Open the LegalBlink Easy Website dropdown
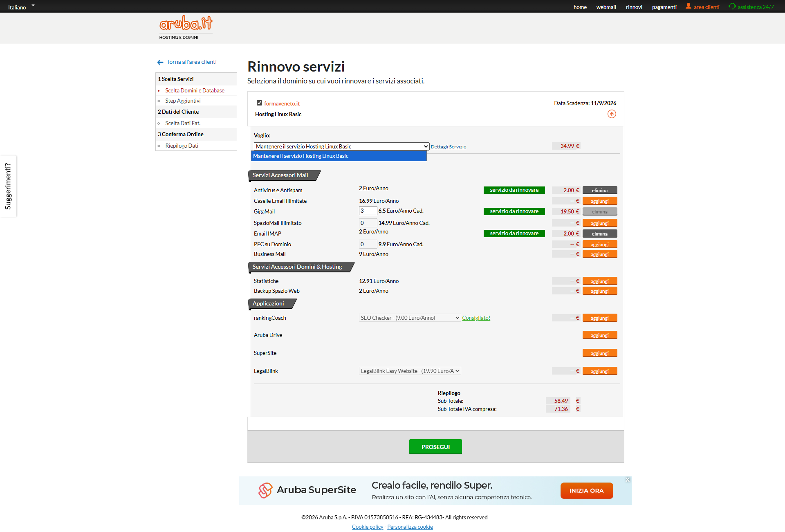This screenshot has height=532, width=785. coord(410,371)
